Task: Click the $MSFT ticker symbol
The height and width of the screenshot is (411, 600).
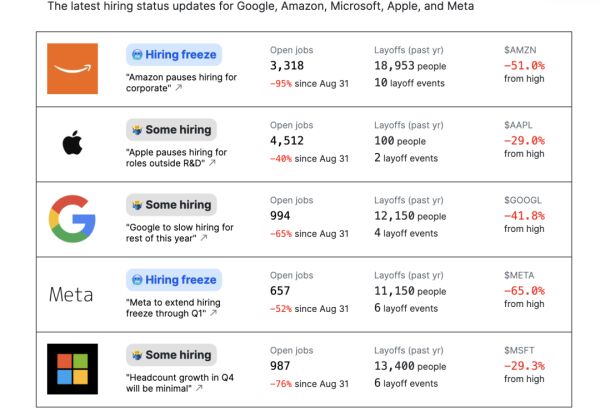Action: [x=522, y=347]
